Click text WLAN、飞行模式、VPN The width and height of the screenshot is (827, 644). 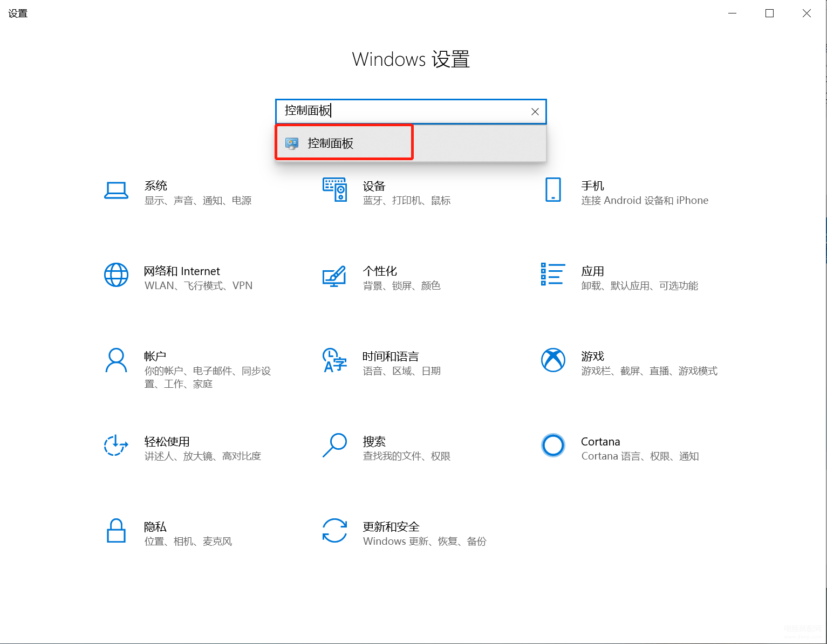point(199,286)
